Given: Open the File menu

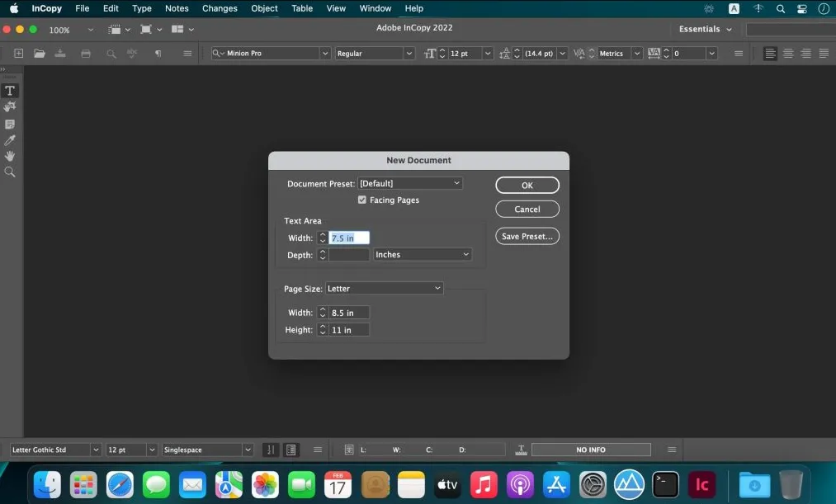Looking at the screenshot, I should pyautogui.click(x=82, y=8).
